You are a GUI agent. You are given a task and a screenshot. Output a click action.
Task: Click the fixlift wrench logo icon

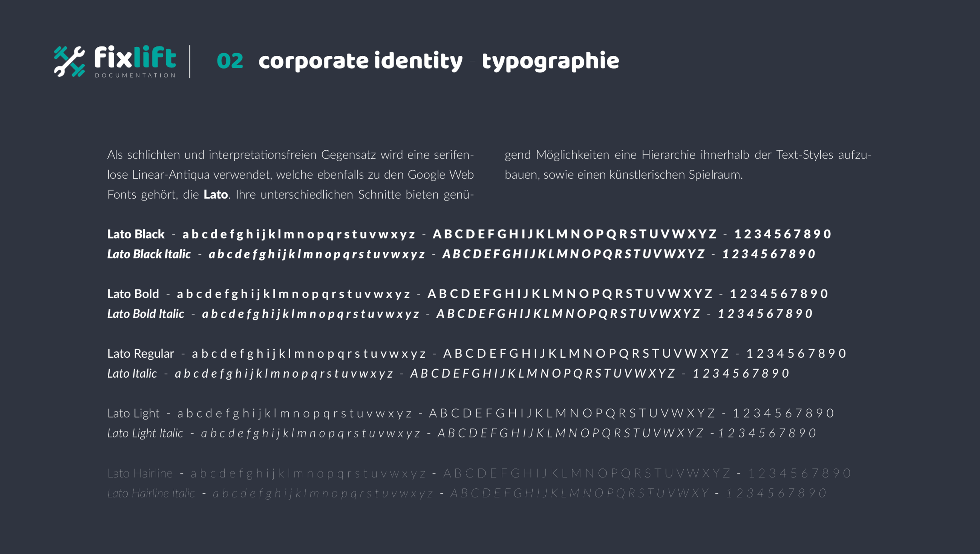click(x=69, y=61)
